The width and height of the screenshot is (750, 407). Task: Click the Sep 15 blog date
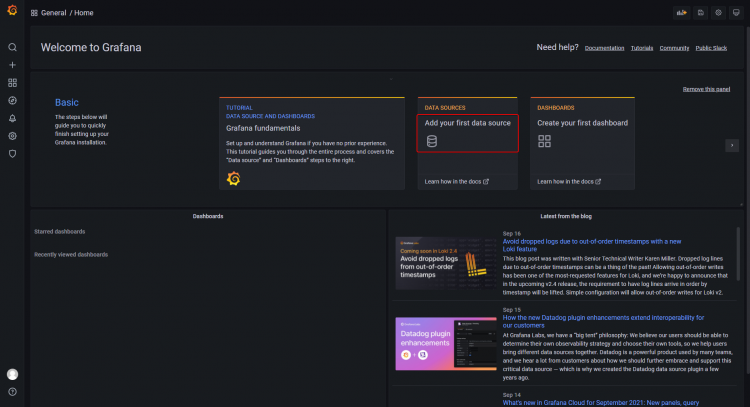511,310
